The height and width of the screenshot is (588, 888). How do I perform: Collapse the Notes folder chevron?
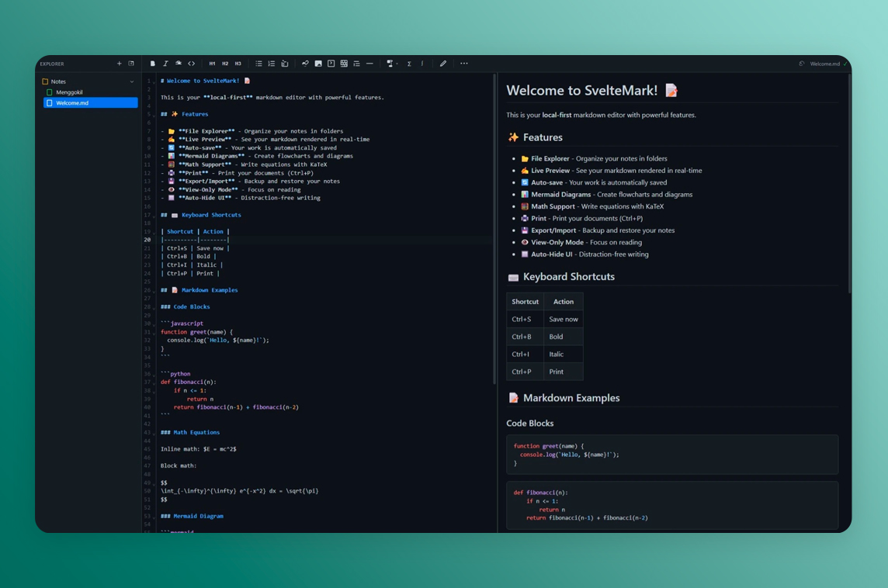(132, 81)
